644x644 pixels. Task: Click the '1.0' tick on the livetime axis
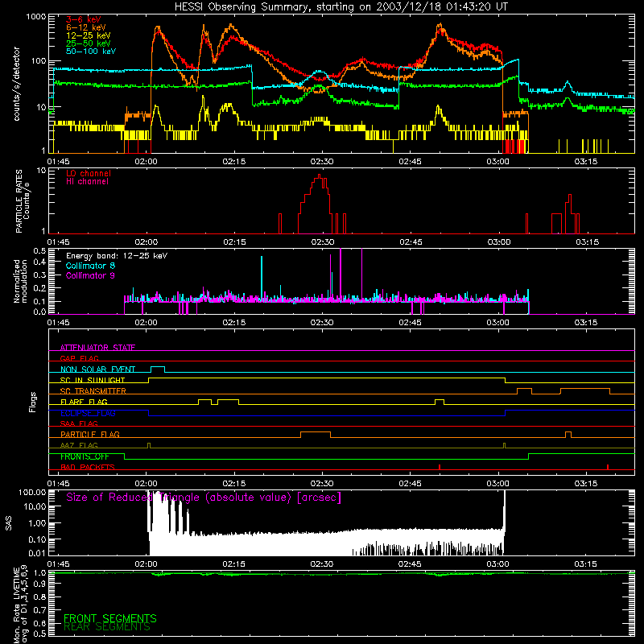pos(39,573)
